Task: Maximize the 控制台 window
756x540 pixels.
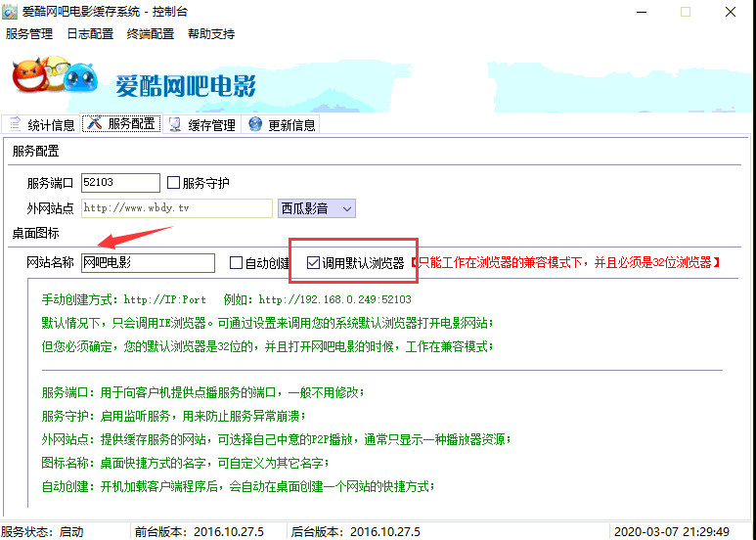Action: tap(686, 12)
